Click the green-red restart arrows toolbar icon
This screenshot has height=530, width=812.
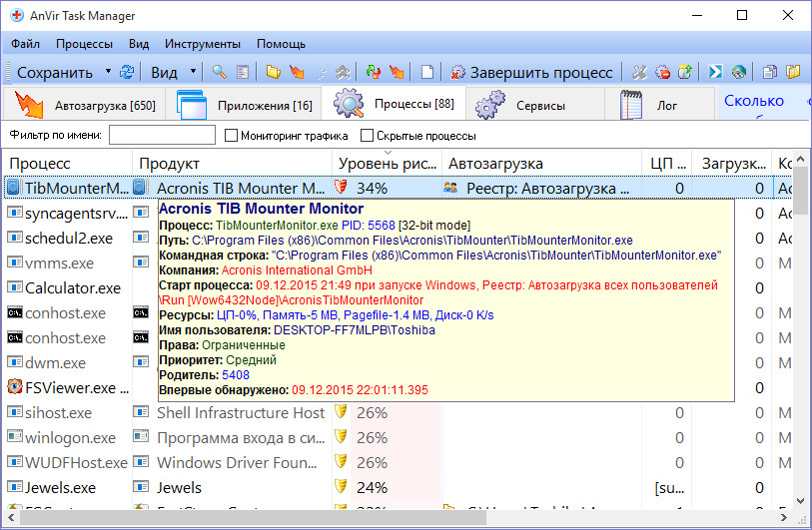(373, 72)
